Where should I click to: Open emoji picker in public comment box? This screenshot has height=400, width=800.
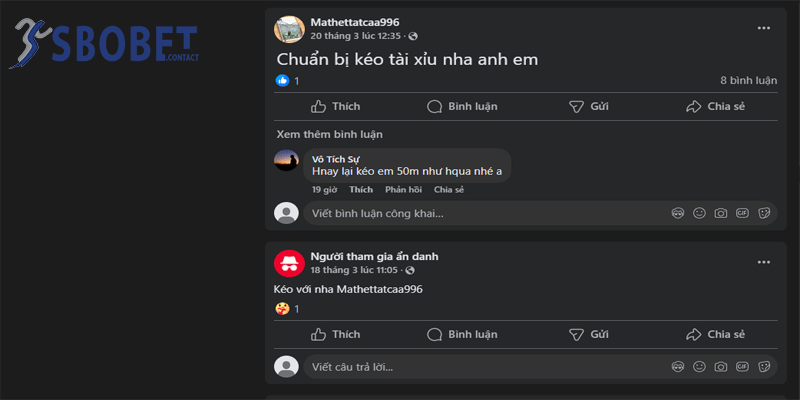point(699,213)
